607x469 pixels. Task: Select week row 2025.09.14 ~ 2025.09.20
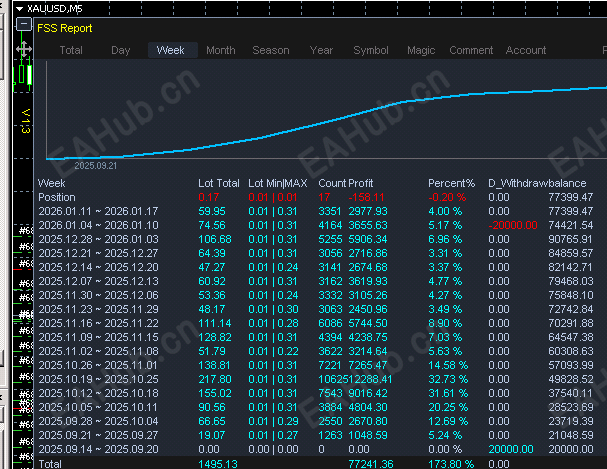pos(98,449)
